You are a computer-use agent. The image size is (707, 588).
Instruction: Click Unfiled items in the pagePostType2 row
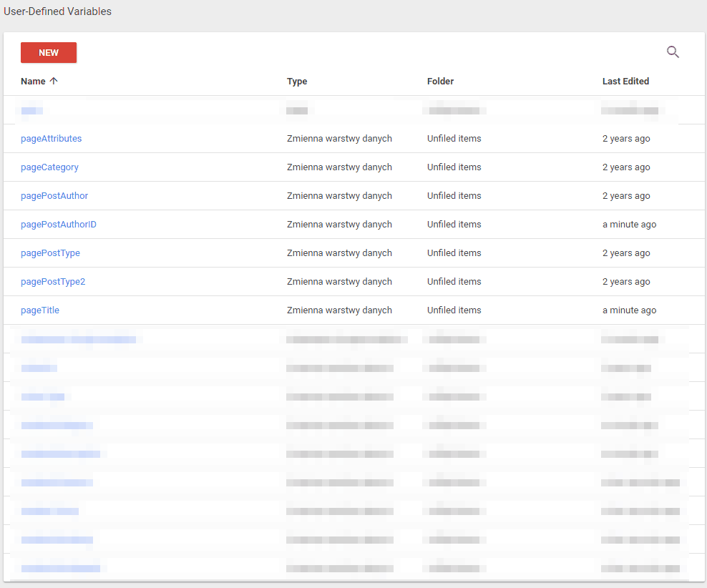point(454,282)
